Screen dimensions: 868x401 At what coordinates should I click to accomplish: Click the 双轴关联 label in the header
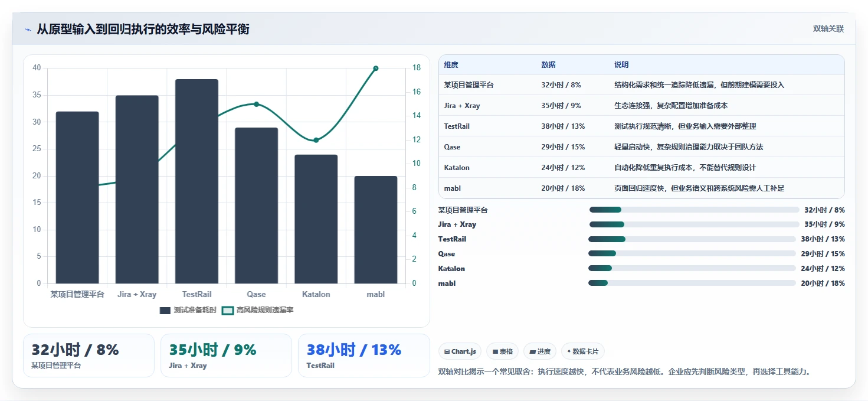pos(828,28)
